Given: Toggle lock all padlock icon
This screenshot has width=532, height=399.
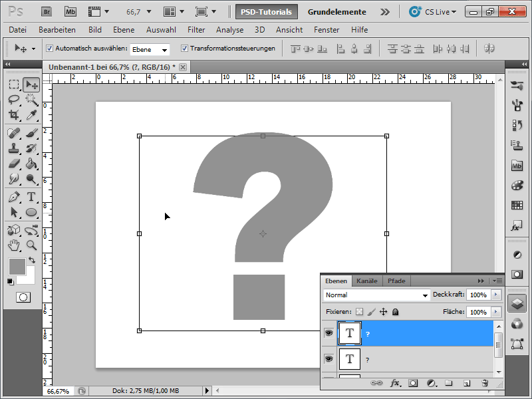Looking at the screenshot, I should click(395, 312).
